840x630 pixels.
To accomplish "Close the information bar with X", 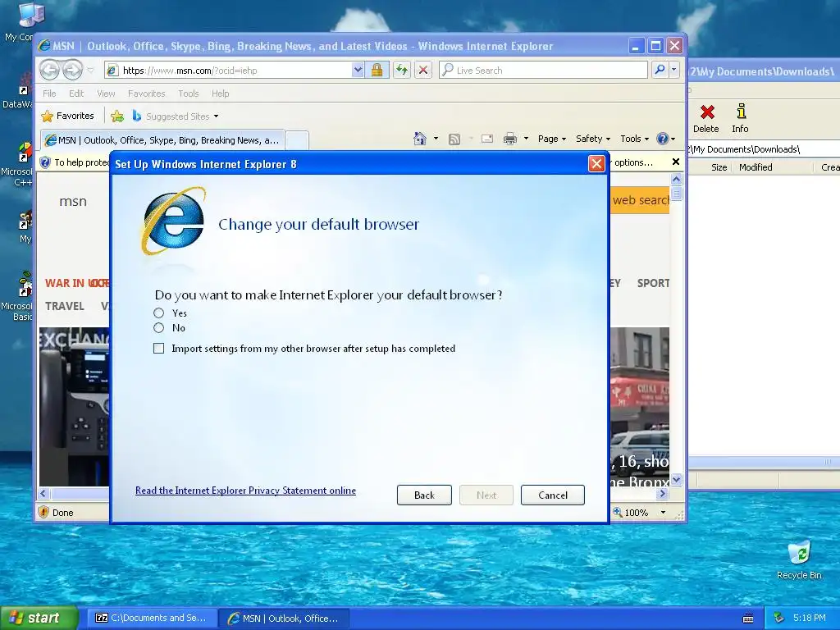I will [676, 162].
